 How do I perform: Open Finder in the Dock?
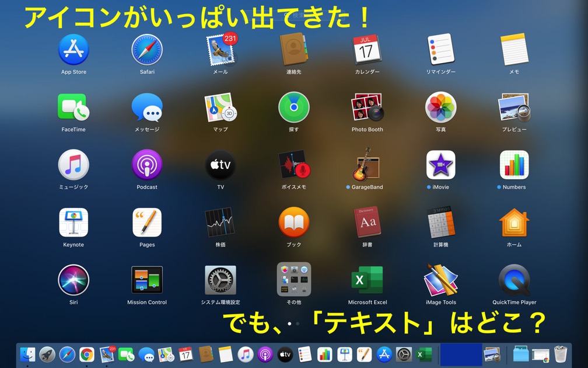[x=27, y=354]
